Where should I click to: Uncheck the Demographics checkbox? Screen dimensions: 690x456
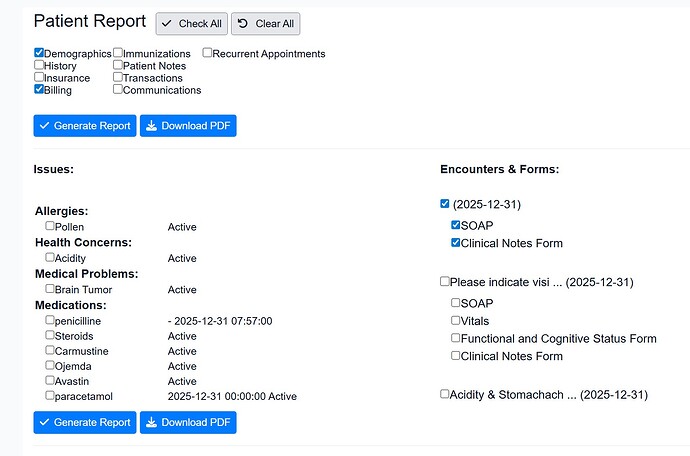[x=39, y=53]
